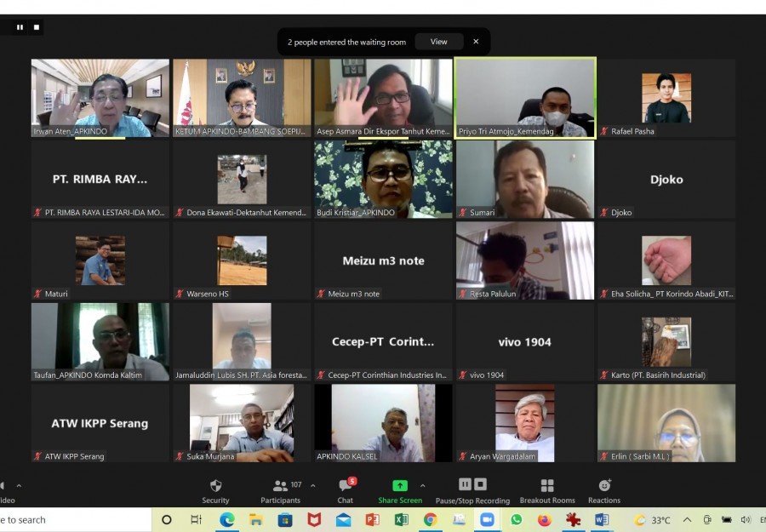The width and height of the screenshot is (766, 532).
Task: Select Aryan Wargadalam video tile
Action: tap(525, 423)
